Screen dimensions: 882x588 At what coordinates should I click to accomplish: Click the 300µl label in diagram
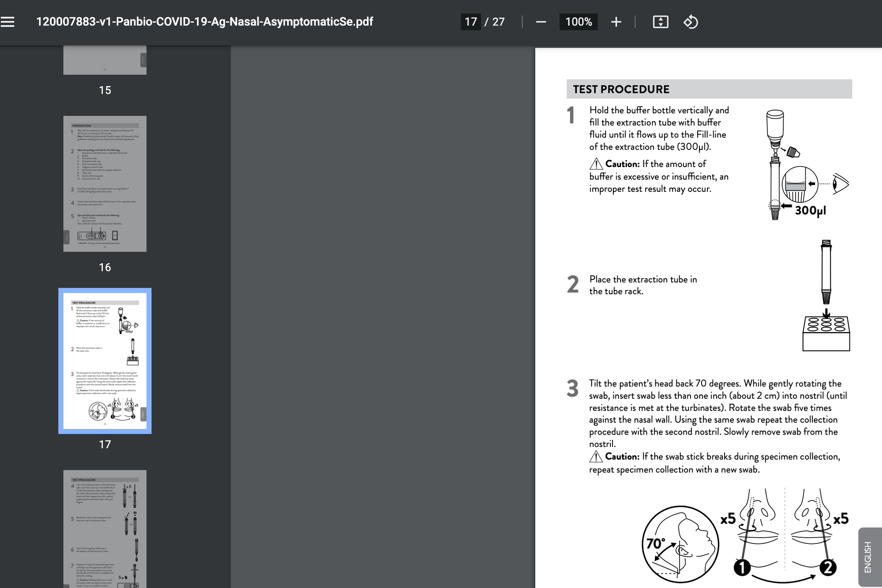point(811,210)
